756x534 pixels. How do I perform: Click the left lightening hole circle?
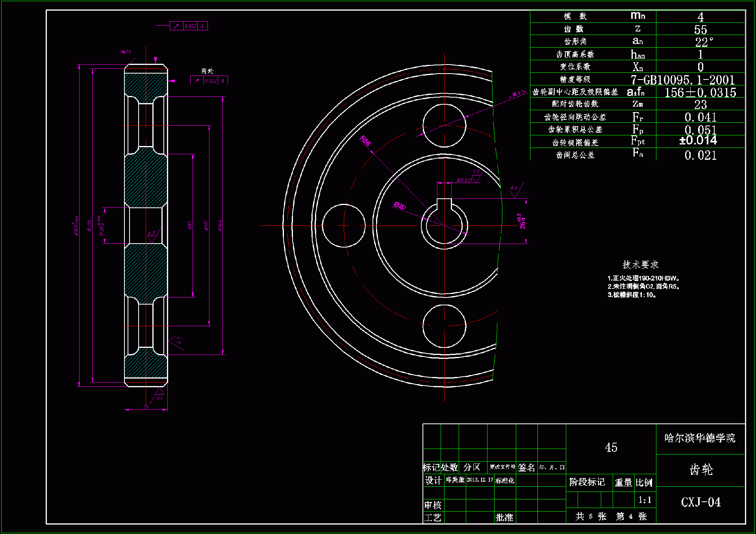(343, 225)
